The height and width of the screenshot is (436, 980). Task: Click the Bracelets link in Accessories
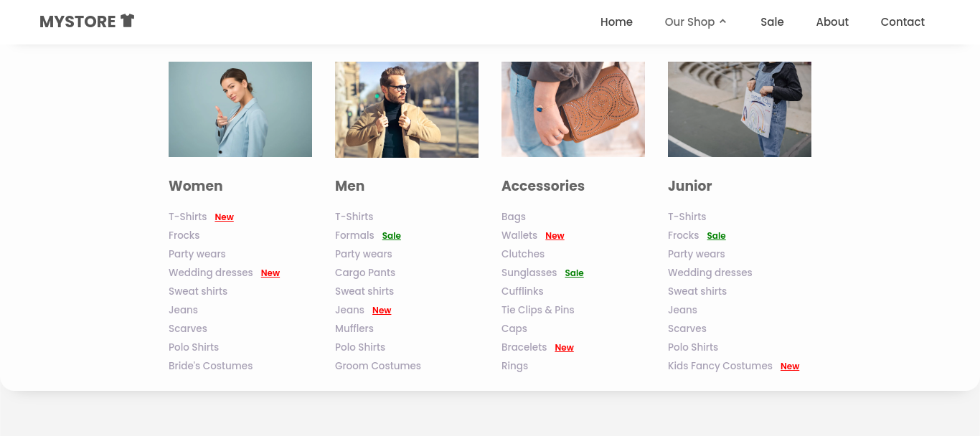(x=524, y=347)
